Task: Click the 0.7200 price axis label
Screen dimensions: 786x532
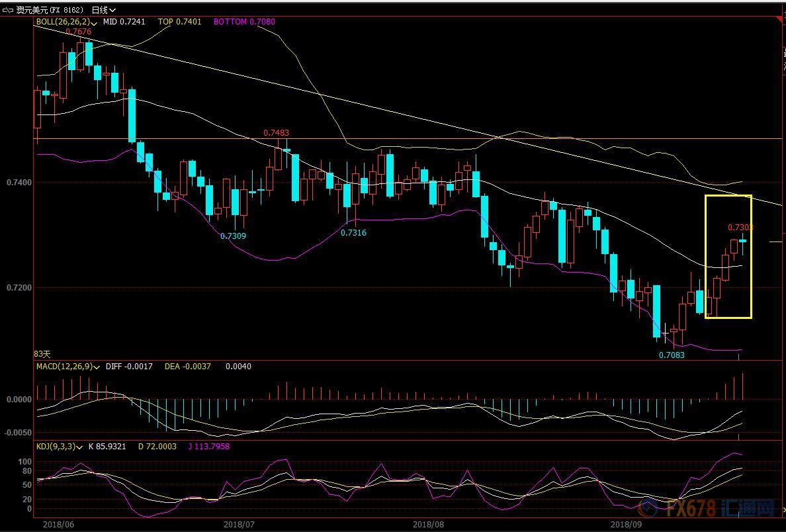Action: 19,288
